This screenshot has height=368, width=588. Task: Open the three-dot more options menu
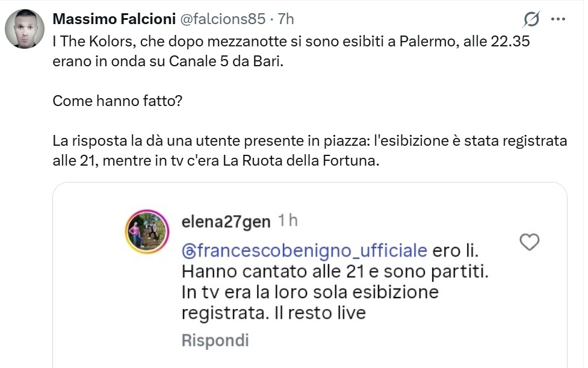pos(559,19)
